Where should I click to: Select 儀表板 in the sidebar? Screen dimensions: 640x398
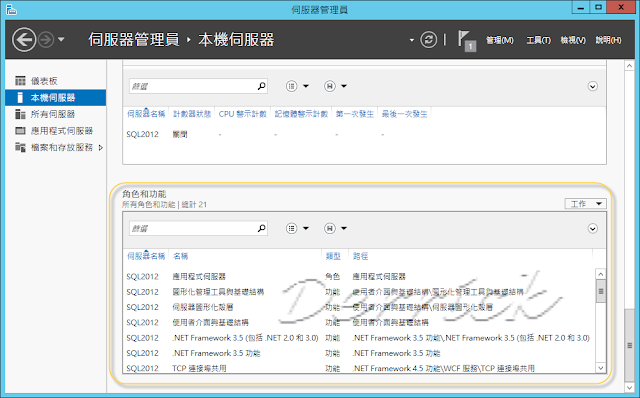56,81
